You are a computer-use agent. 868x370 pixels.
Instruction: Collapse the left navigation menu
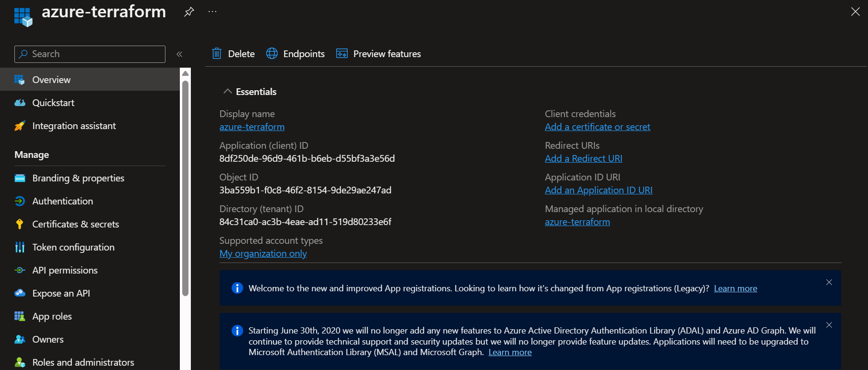click(x=179, y=54)
